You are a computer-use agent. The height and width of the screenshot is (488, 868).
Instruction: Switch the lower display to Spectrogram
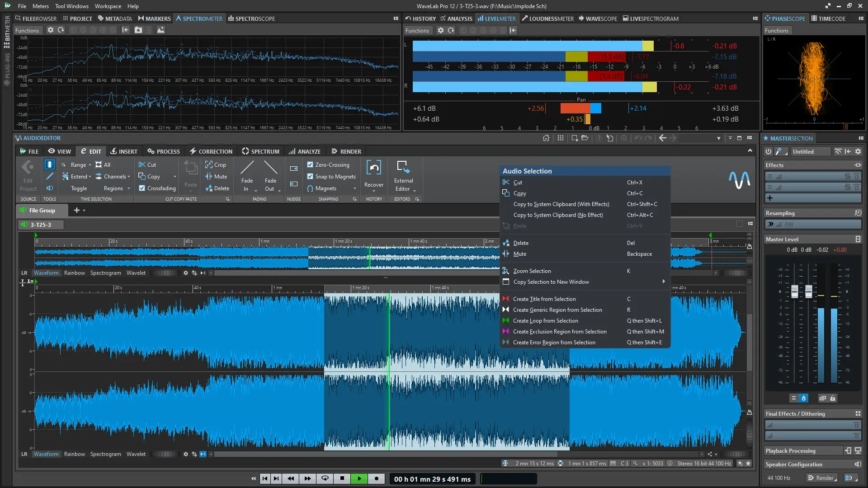pos(105,454)
